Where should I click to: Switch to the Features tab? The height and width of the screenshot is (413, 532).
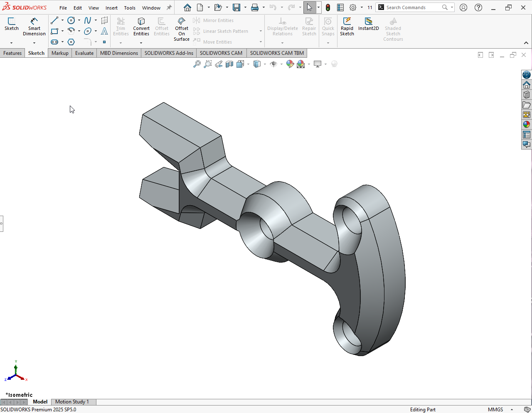[12, 53]
